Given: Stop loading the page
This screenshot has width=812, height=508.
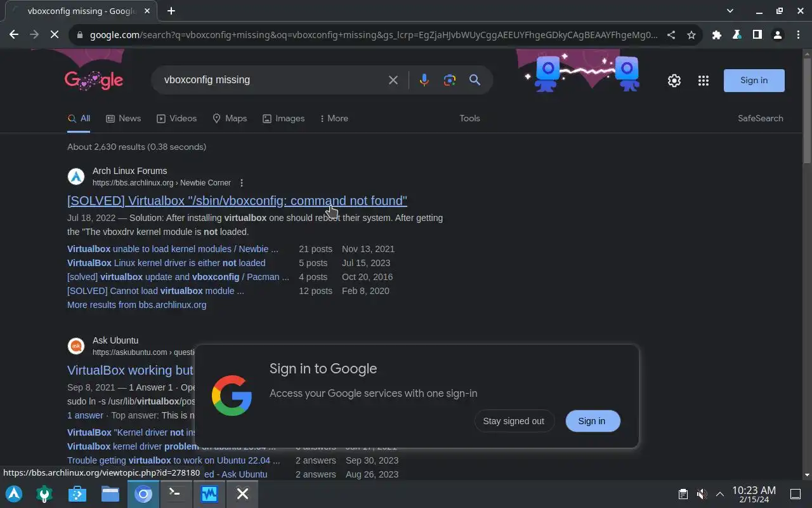Looking at the screenshot, I should [x=55, y=35].
